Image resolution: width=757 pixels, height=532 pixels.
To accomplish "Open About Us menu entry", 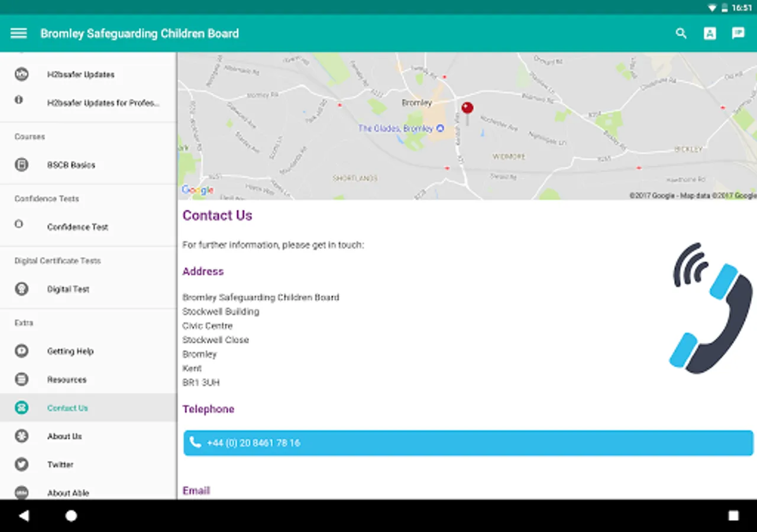I will click(x=88, y=436).
